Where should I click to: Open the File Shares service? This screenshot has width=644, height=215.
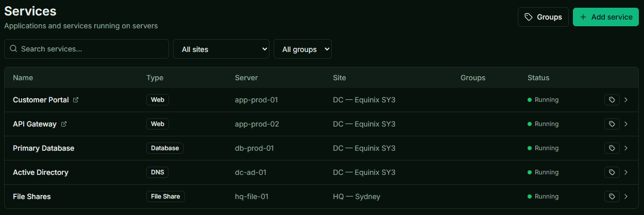[32, 196]
